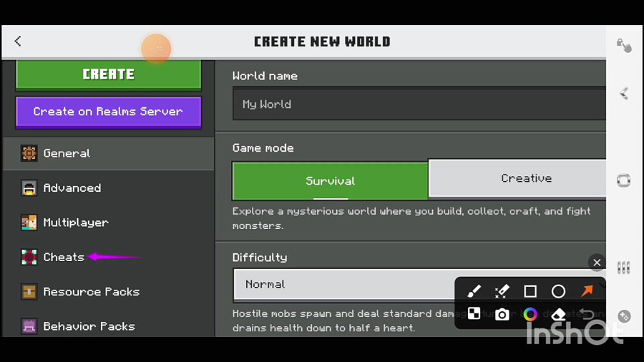Open the gamepad icon on the right rail

pyautogui.click(x=624, y=316)
